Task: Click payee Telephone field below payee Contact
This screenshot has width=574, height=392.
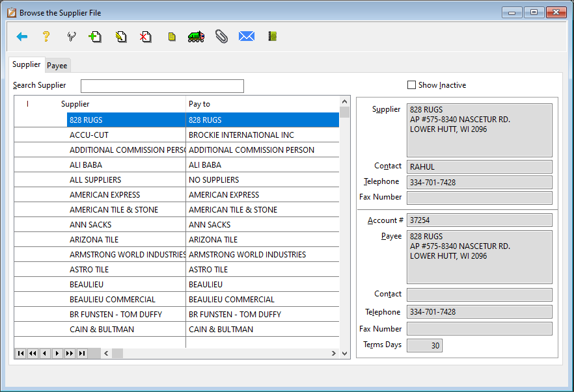Action: point(480,312)
